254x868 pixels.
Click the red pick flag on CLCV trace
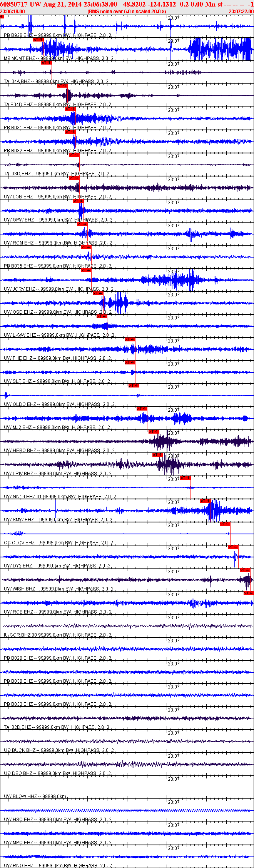[x=225, y=524]
